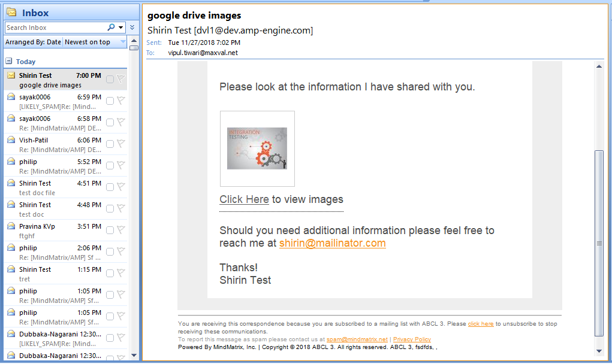This screenshot has width=612, height=364.
Task: Click flag icon on Vish-Patil email
Action: click(120, 144)
